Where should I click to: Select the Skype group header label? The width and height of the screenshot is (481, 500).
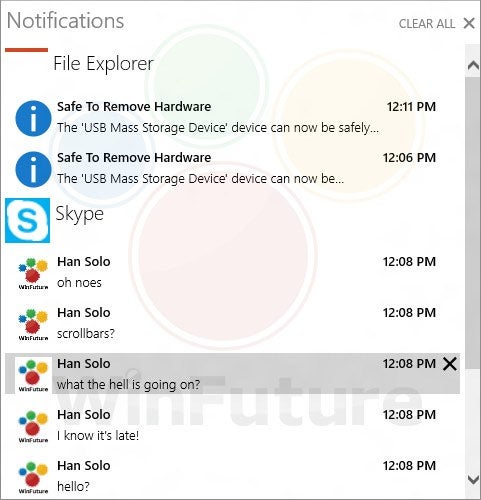pyautogui.click(x=79, y=214)
